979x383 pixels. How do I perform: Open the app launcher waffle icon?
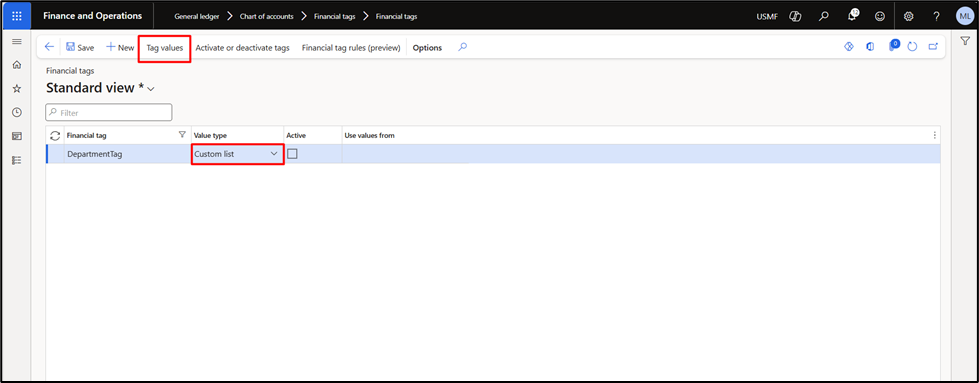tap(16, 16)
